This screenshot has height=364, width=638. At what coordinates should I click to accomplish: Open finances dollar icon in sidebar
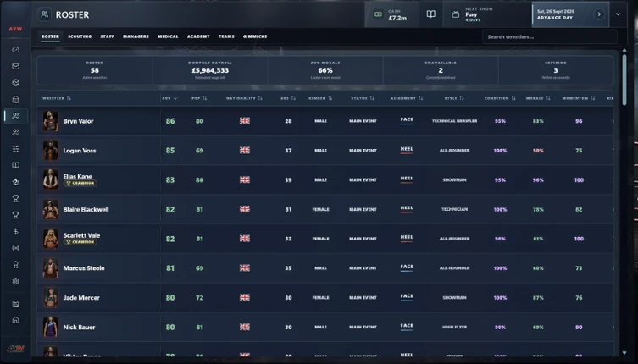15,231
